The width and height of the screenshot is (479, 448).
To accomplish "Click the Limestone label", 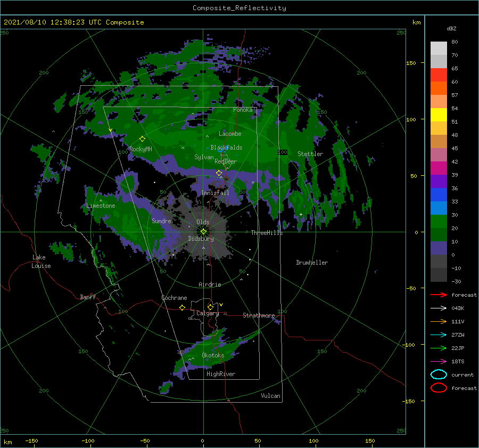I will [x=101, y=206].
